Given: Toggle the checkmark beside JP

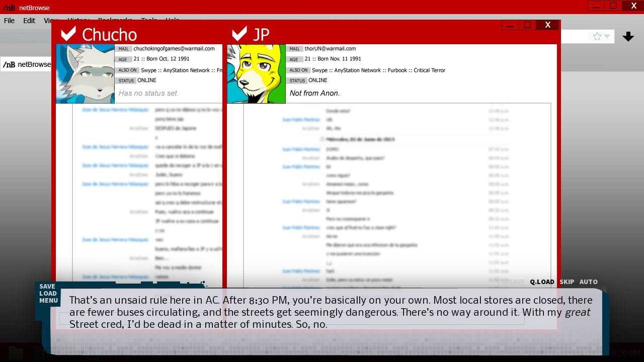Looking at the screenshot, I should 239,34.
